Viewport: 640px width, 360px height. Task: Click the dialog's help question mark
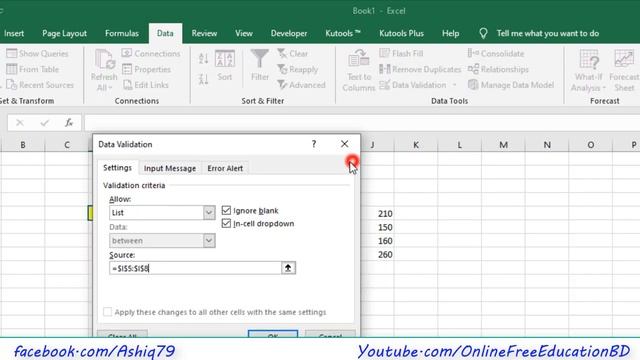point(313,144)
